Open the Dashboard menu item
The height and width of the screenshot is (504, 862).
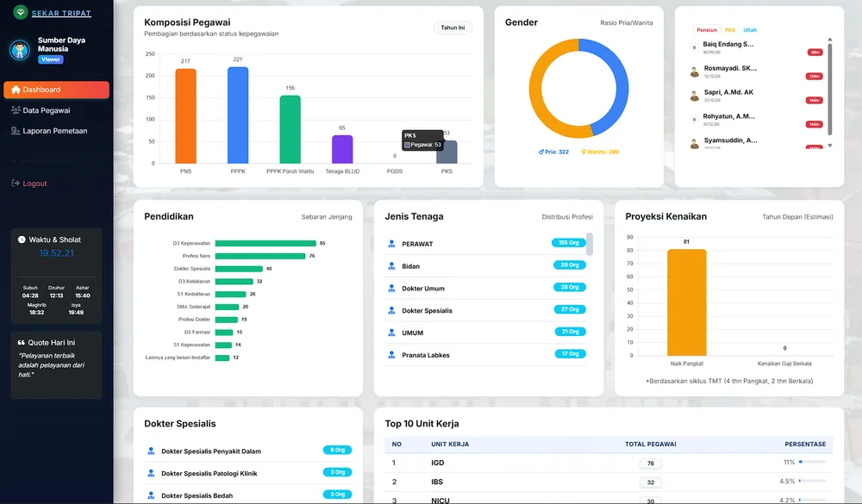(x=57, y=90)
